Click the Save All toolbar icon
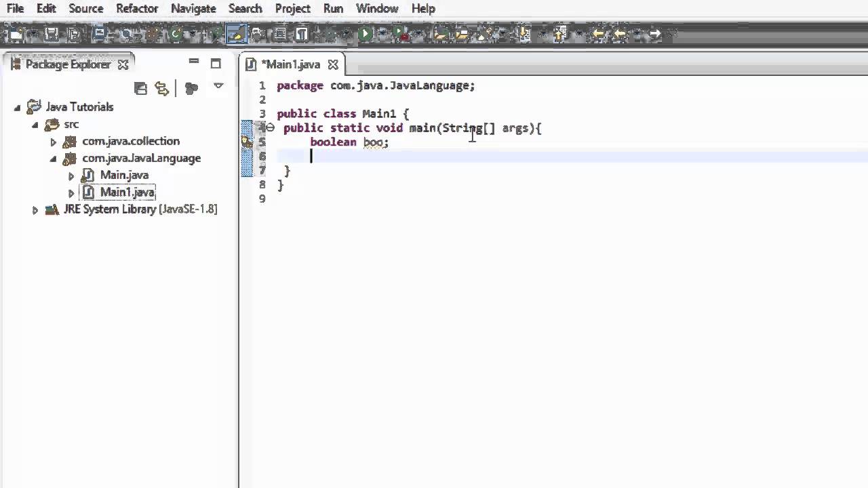Viewport: 868px width, 488px height. point(74,33)
